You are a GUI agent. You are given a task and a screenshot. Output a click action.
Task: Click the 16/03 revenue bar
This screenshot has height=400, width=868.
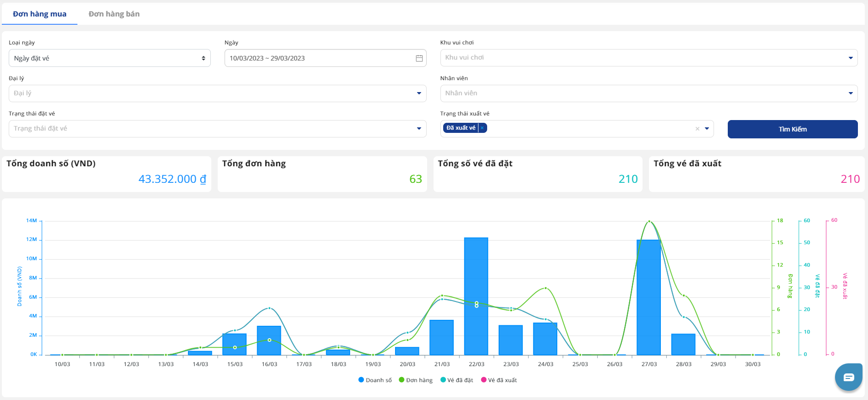click(269, 340)
